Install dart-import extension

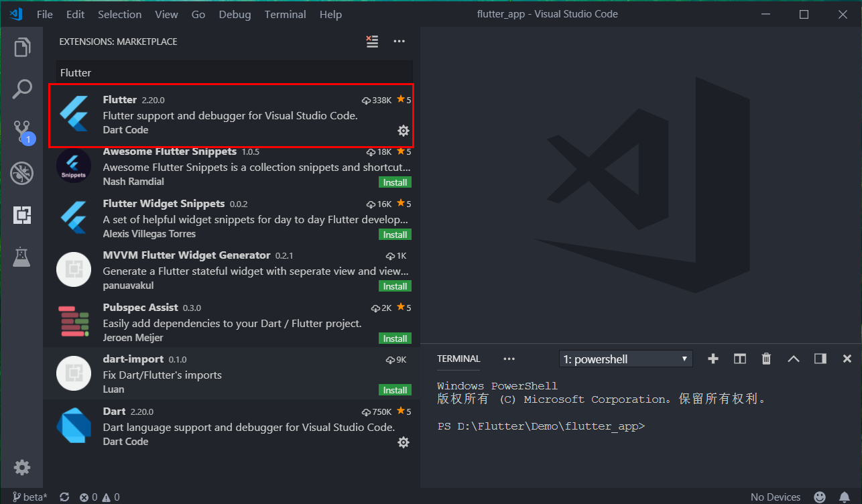pos(395,390)
